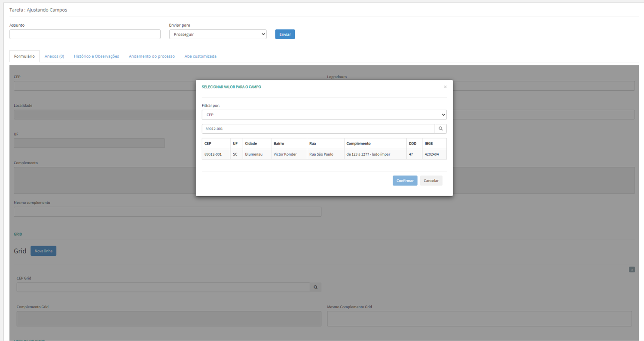Close the Selecionar Valor Para o Campo dialog

coord(445,87)
